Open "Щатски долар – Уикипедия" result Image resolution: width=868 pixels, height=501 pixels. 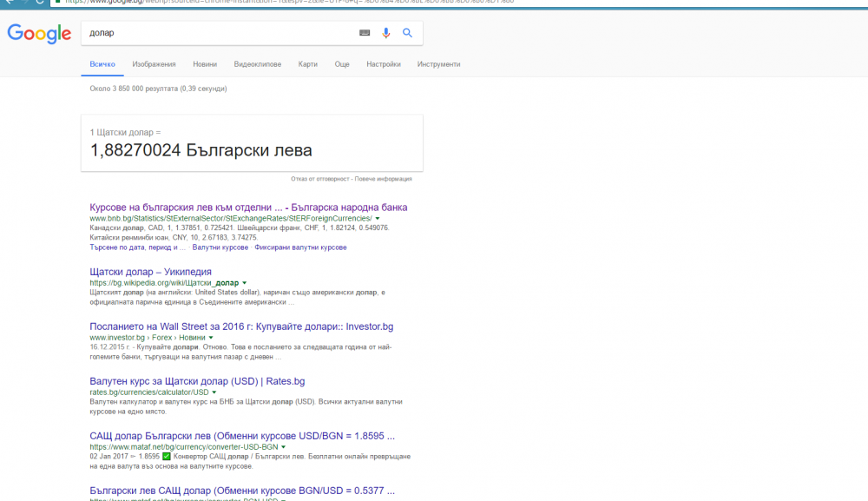pos(150,272)
